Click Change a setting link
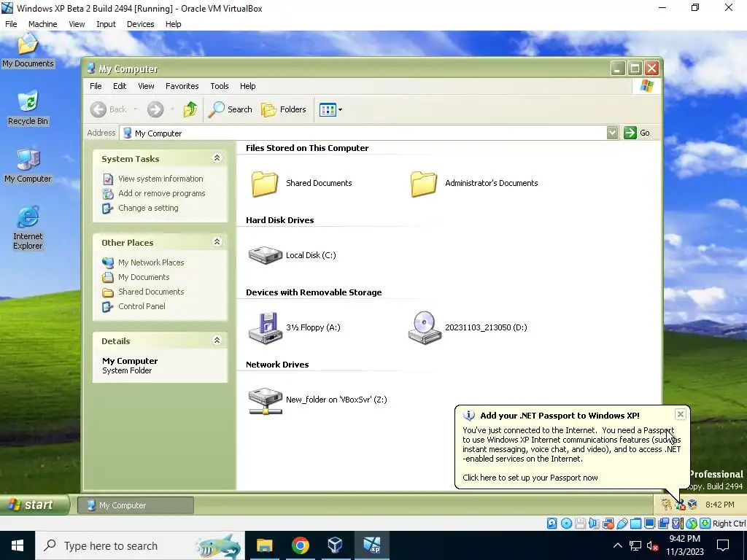The width and height of the screenshot is (747, 560). [148, 208]
